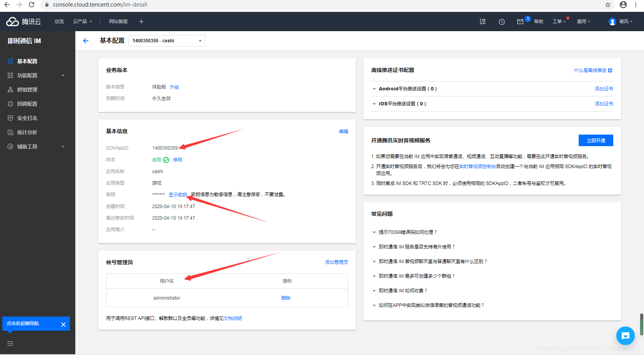644x355 pixels.
Task: Click the page vertical scrollbar thumb
Action: pos(641,324)
